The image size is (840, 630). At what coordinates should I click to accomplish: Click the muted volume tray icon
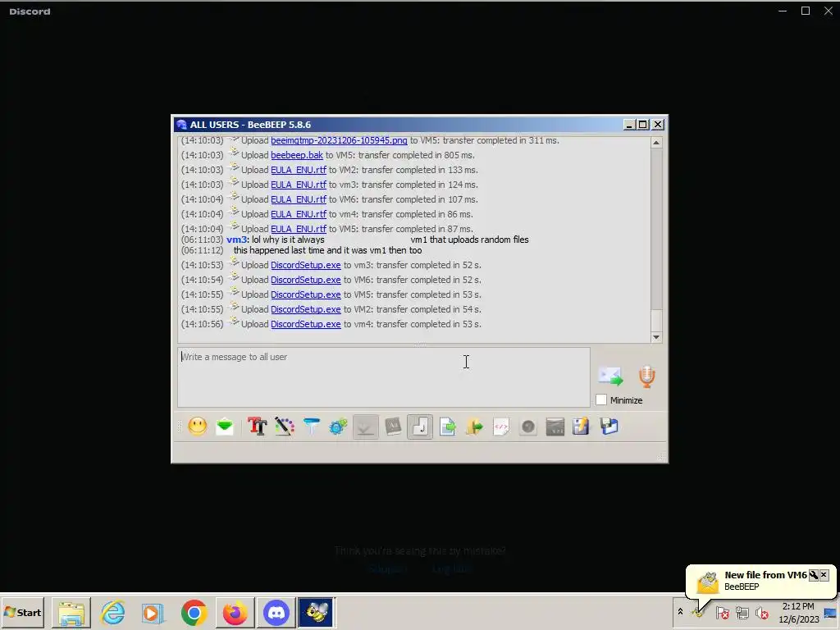click(761, 612)
